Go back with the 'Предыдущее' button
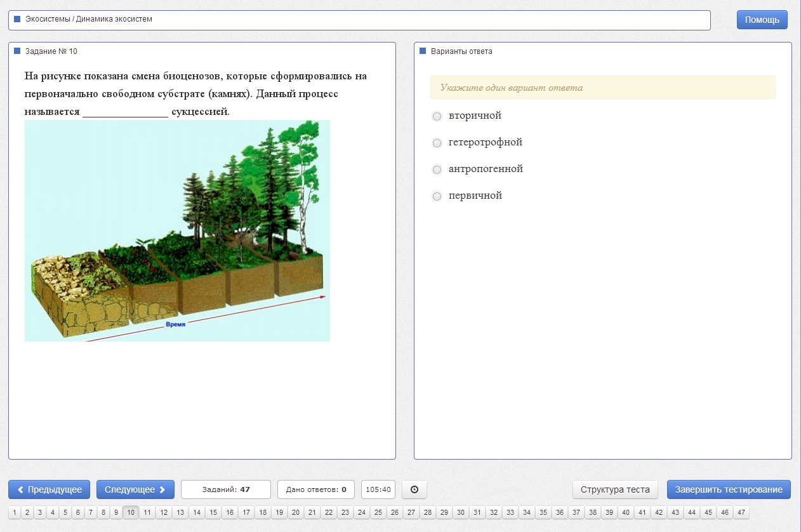Screen dimensions: 801x532 [x=50, y=489]
